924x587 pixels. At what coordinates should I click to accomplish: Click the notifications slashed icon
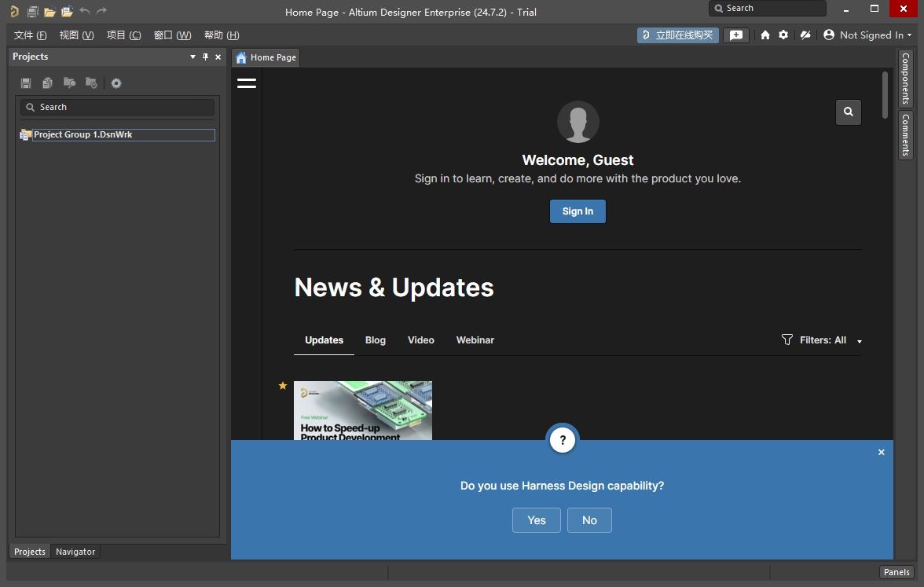[805, 35]
